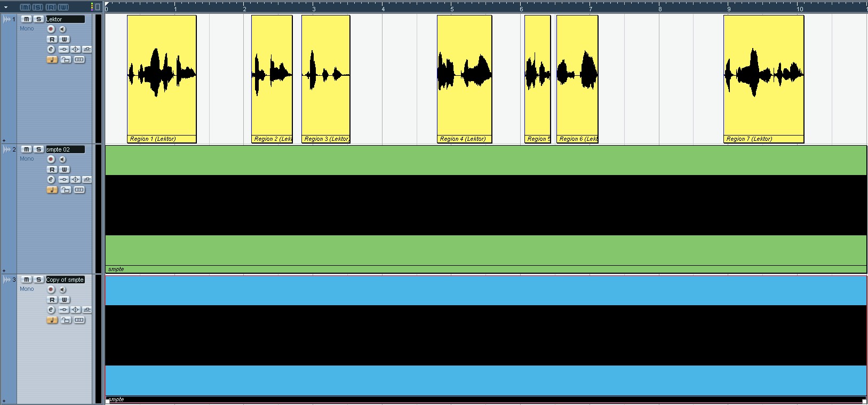Open track color selector in track list header

[x=92, y=7]
